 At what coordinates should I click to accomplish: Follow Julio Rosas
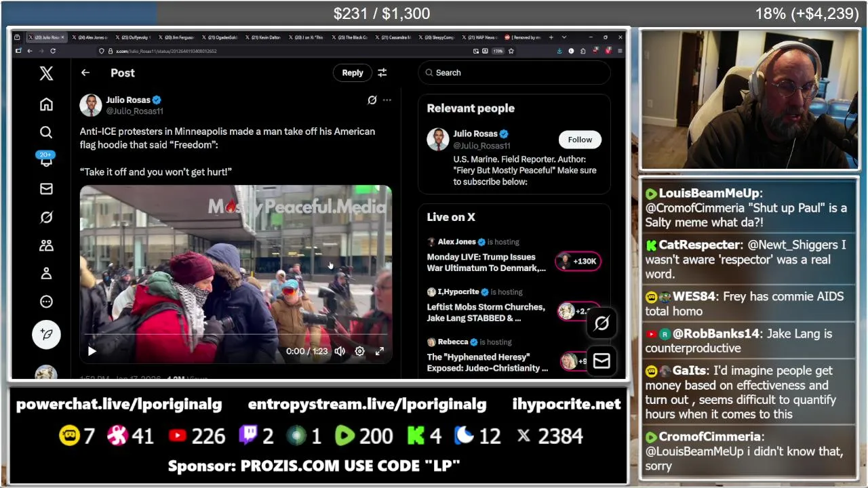tap(580, 140)
